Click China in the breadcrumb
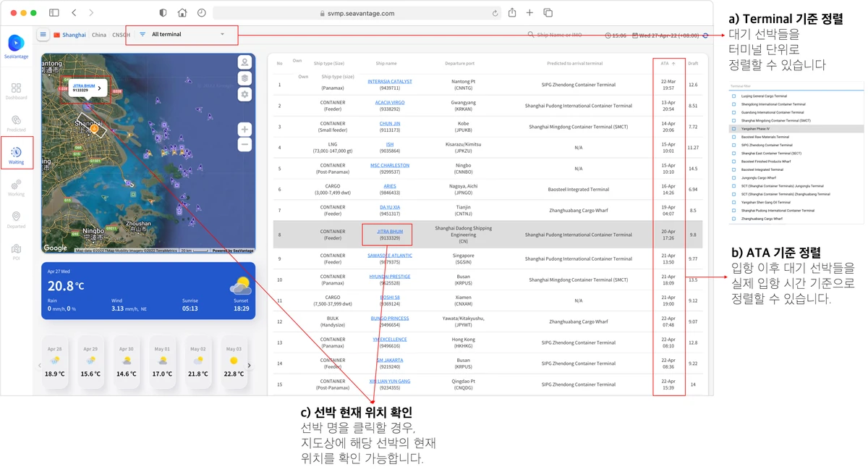Screen dimensions: 868x475 point(99,35)
